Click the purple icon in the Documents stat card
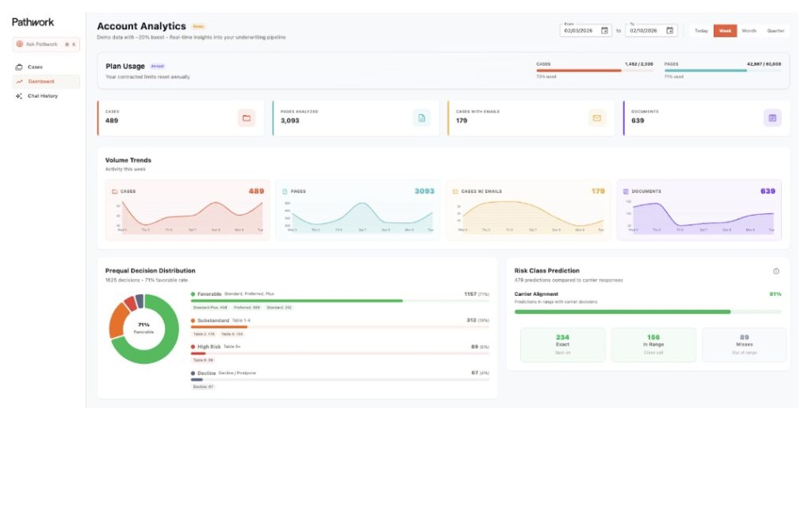 (772, 118)
